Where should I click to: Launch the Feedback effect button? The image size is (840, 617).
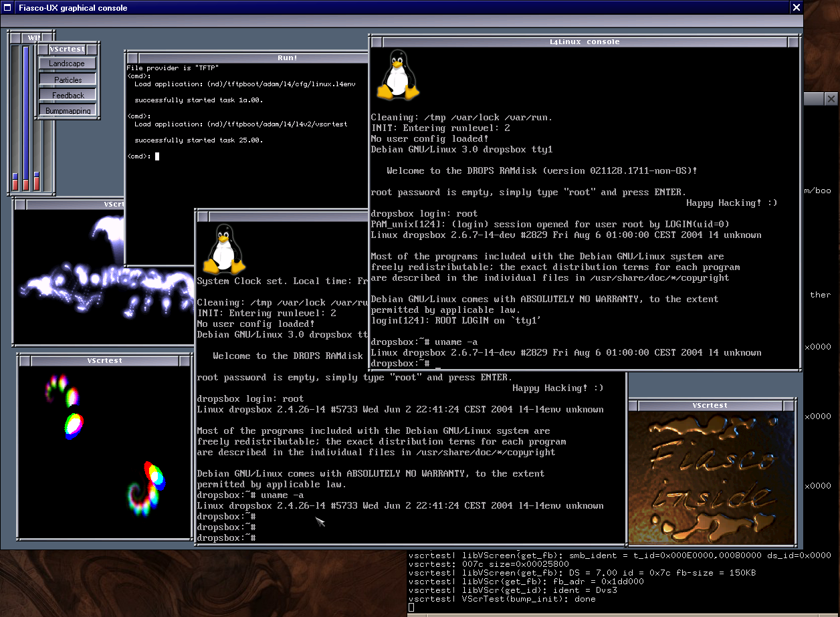pyautogui.click(x=68, y=95)
